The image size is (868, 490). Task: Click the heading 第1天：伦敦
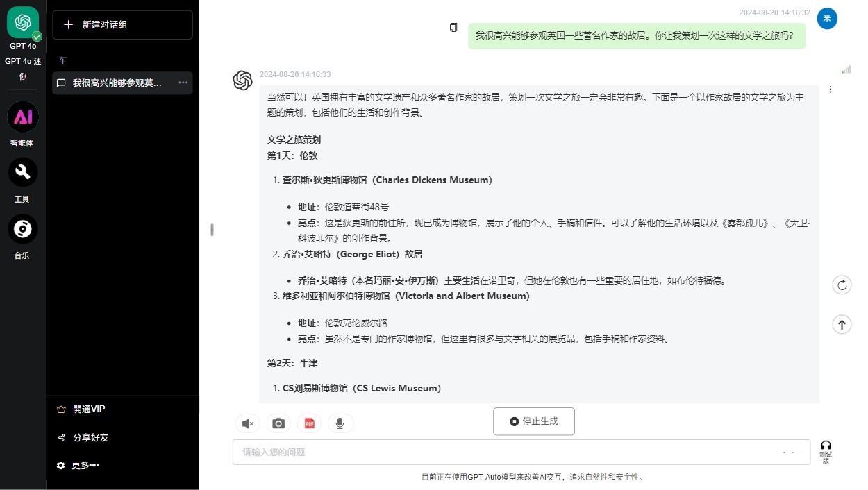[x=292, y=155]
